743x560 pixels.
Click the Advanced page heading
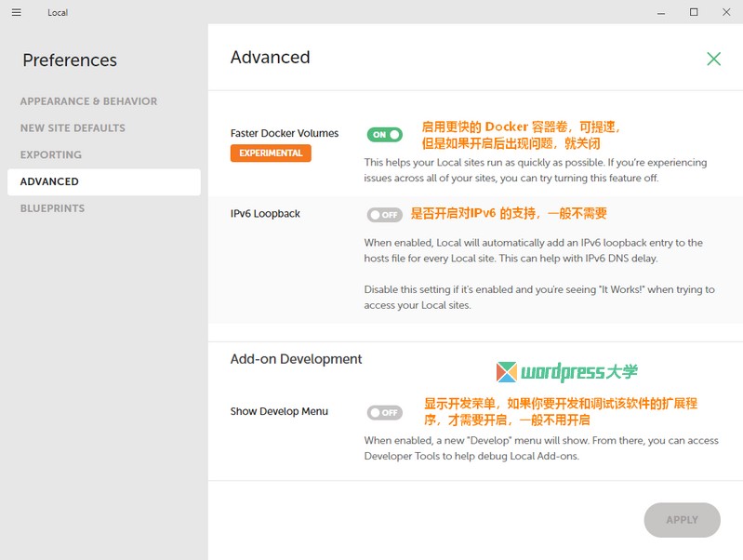click(x=270, y=58)
